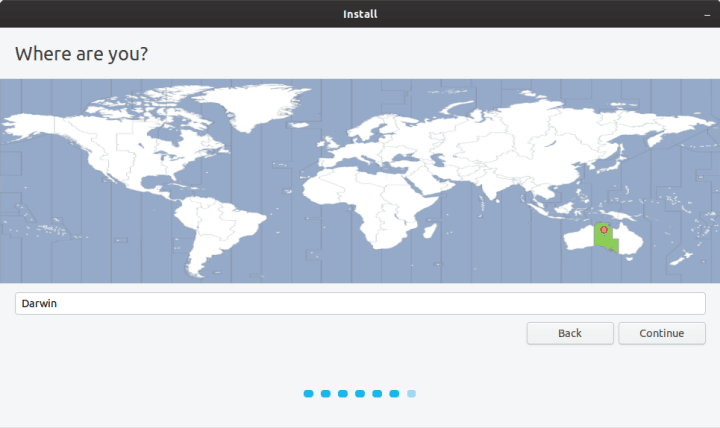Click the green highlighted Australia time zone
This screenshot has width=720, height=428.
click(x=604, y=240)
